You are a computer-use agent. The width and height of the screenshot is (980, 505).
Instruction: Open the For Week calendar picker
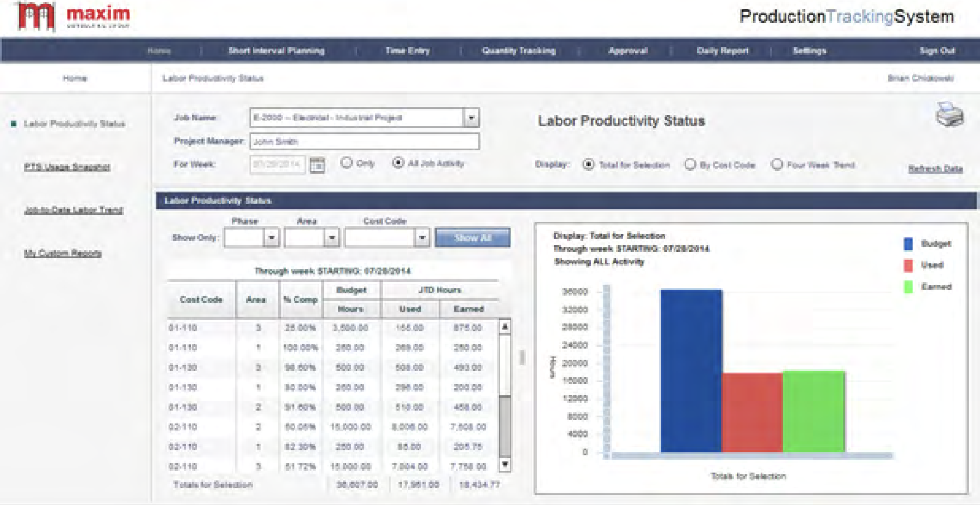[317, 165]
